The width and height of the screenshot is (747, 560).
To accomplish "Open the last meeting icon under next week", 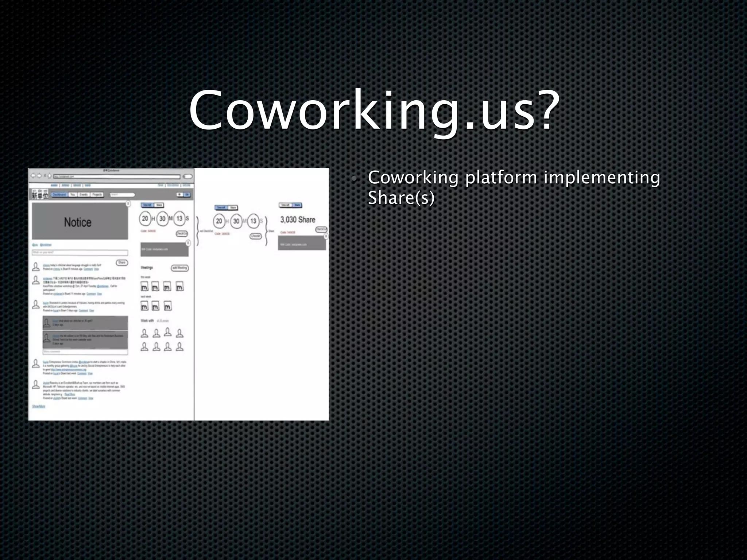I will click(167, 306).
